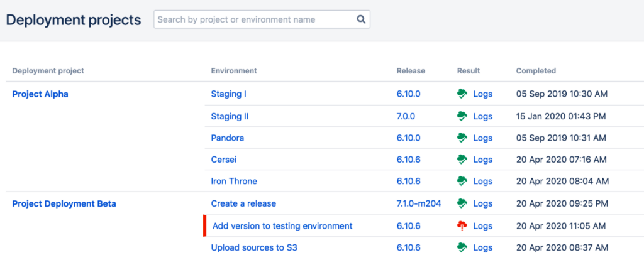Click completed date 15 Jan 2020 01:43 PM
The image size is (644, 255).
point(560,116)
